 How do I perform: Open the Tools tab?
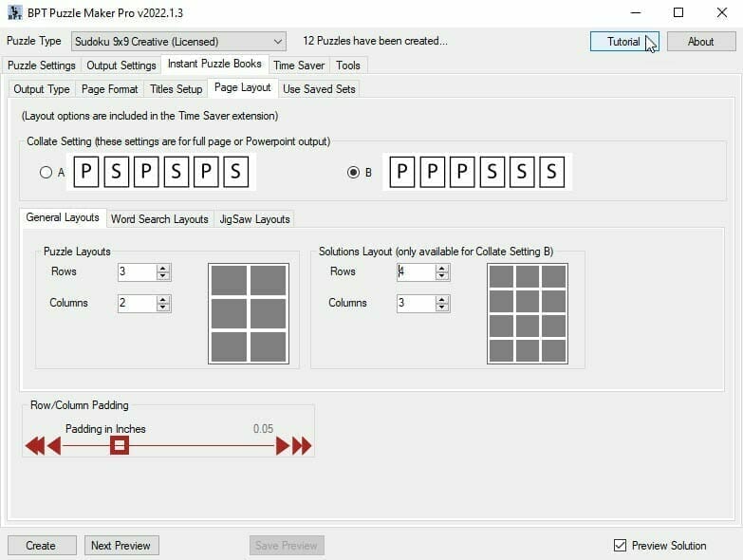348,65
